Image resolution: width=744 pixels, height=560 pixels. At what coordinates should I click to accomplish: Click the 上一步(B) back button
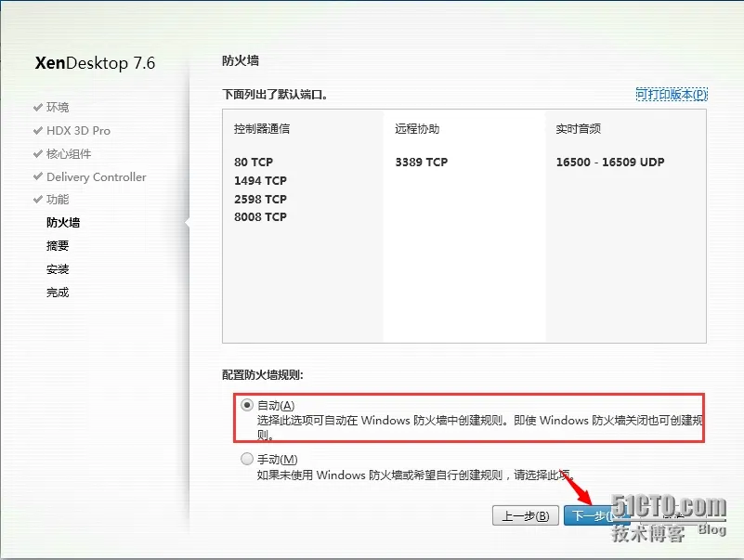[526, 515]
